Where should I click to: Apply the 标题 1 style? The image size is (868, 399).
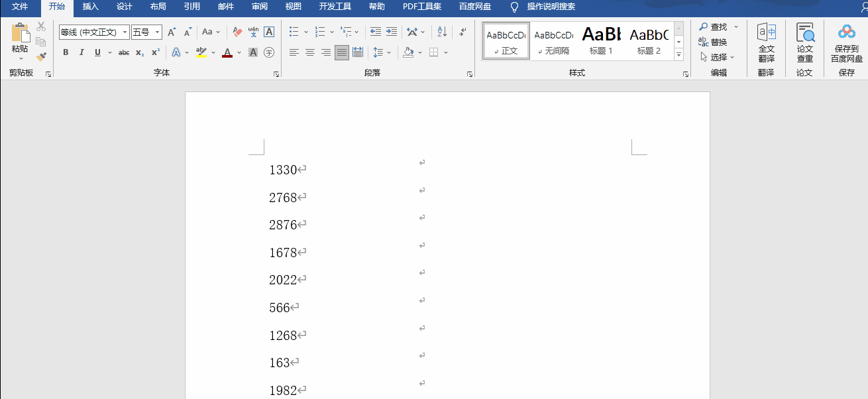pos(601,41)
